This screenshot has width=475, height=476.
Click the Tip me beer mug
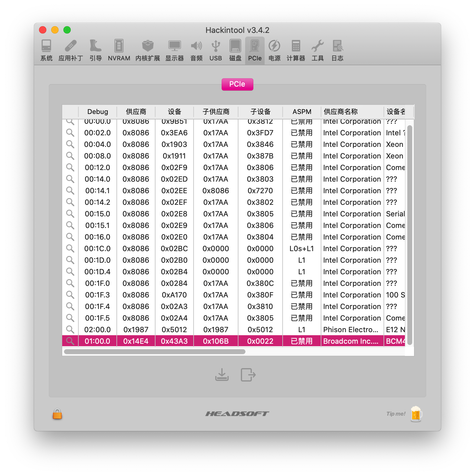click(416, 414)
